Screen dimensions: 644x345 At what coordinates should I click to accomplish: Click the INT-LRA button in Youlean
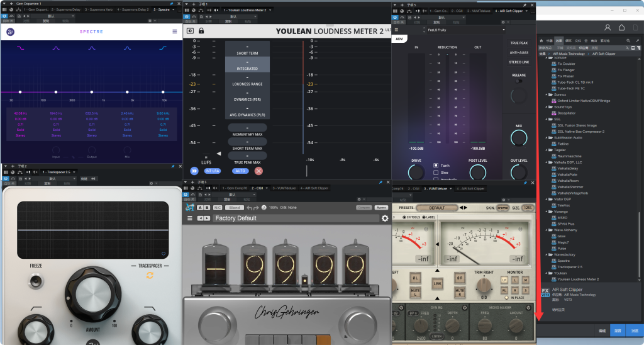click(213, 171)
